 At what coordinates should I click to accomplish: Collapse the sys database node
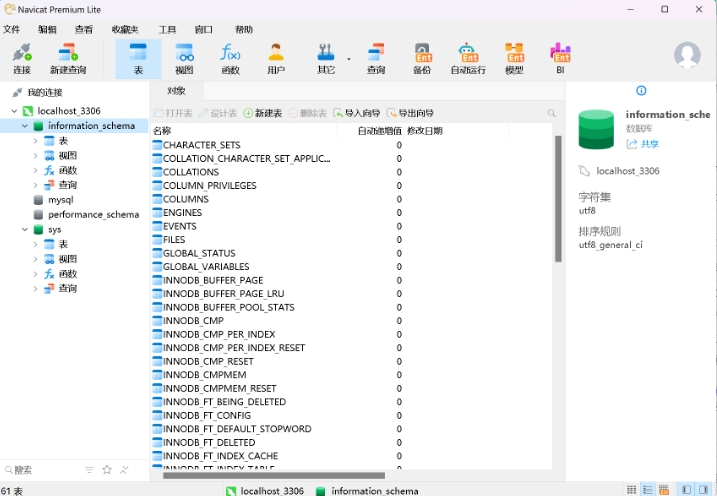coord(25,229)
